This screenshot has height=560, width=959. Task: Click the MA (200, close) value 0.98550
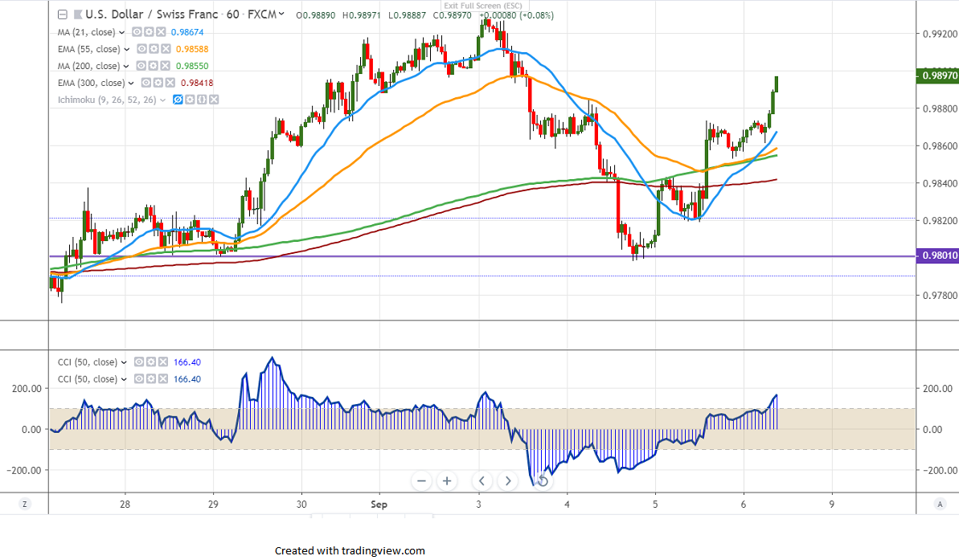pyautogui.click(x=192, y=65)
